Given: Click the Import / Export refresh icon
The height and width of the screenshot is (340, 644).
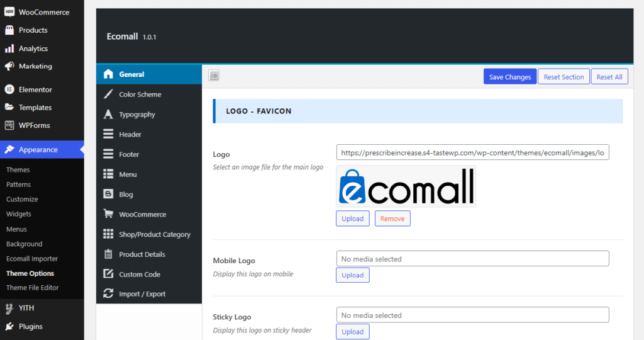Looking at the screenshot, I should pyautogui.click(x=108, y=293).
